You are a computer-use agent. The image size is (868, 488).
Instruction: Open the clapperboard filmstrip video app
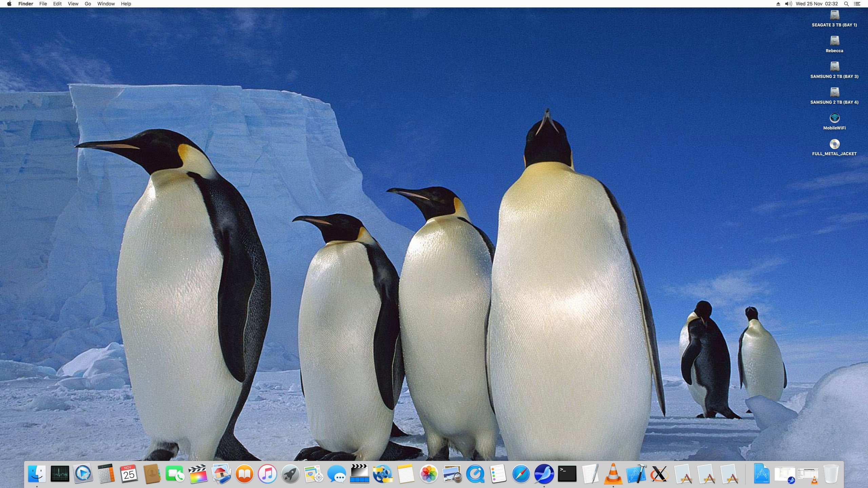(360, 473)
